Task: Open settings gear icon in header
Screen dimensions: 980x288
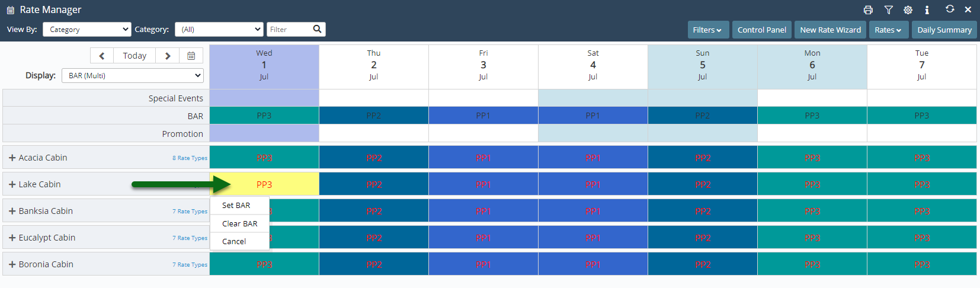Action: [908, 9]
